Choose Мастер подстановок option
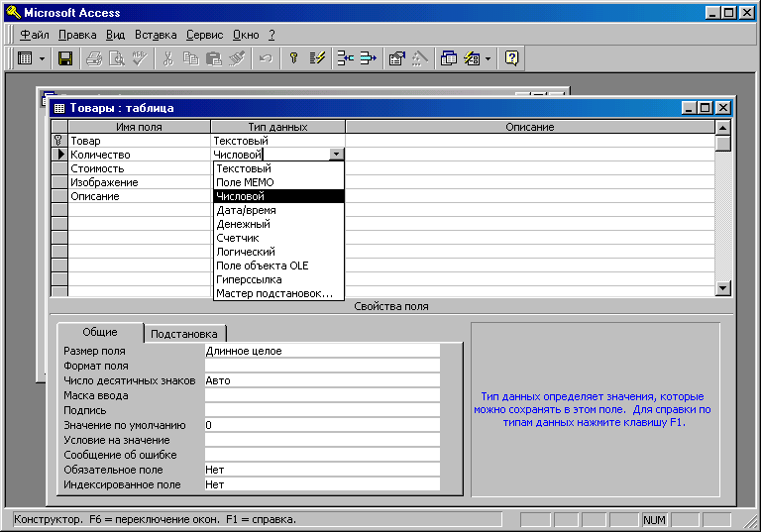Image resolution: width=761 pixels, height=532 pixels. [278, 293]
